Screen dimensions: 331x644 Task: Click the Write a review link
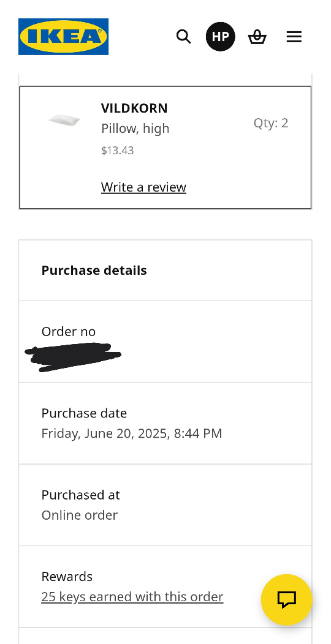[x=143, y=187]
